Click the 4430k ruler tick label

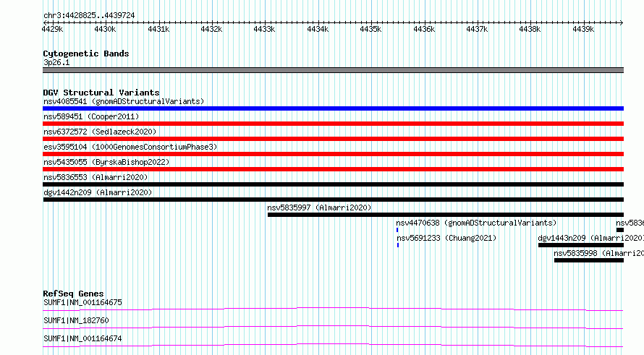click(x=105, y=29)
